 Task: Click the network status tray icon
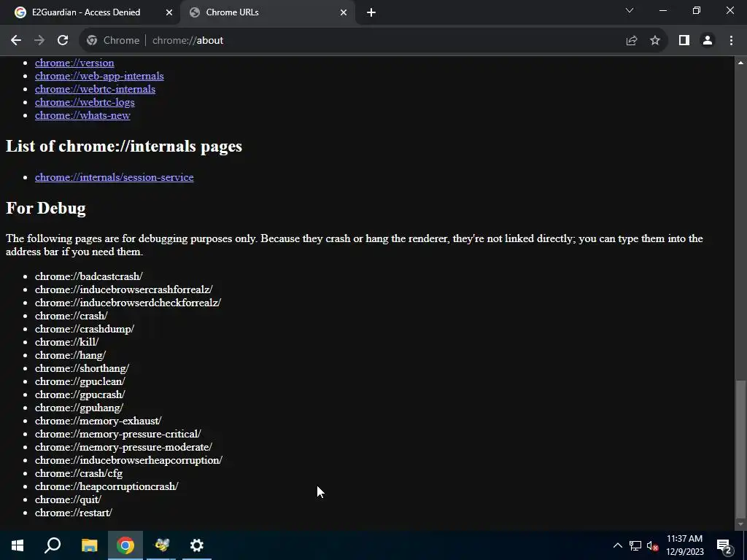click(635, 545)
